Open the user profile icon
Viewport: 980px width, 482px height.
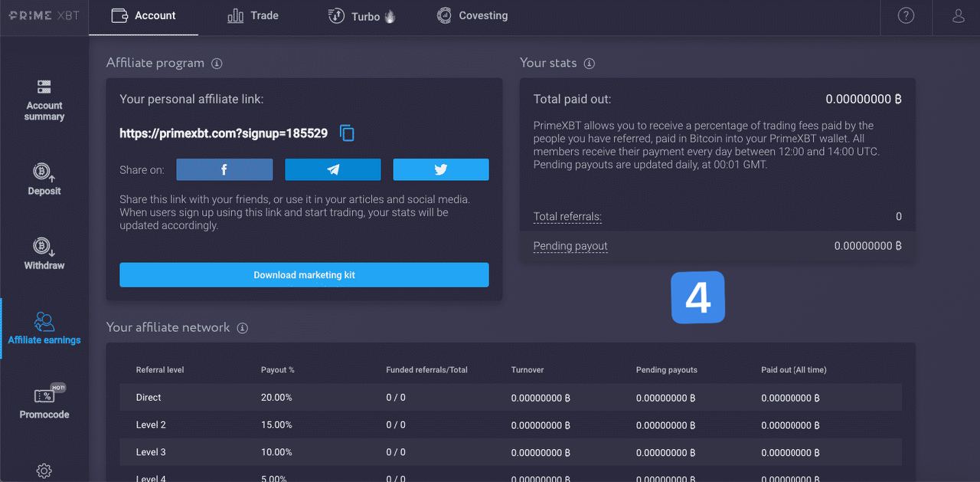tap(959, 15)
